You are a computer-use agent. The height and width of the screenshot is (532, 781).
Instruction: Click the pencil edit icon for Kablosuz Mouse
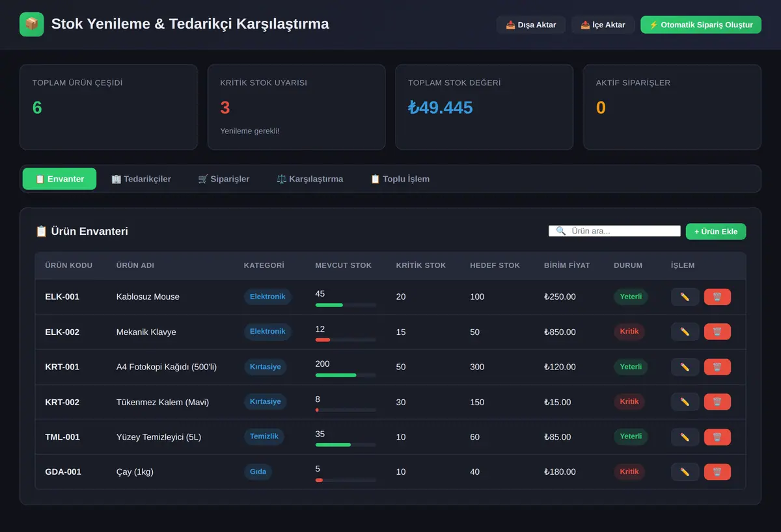685,297
